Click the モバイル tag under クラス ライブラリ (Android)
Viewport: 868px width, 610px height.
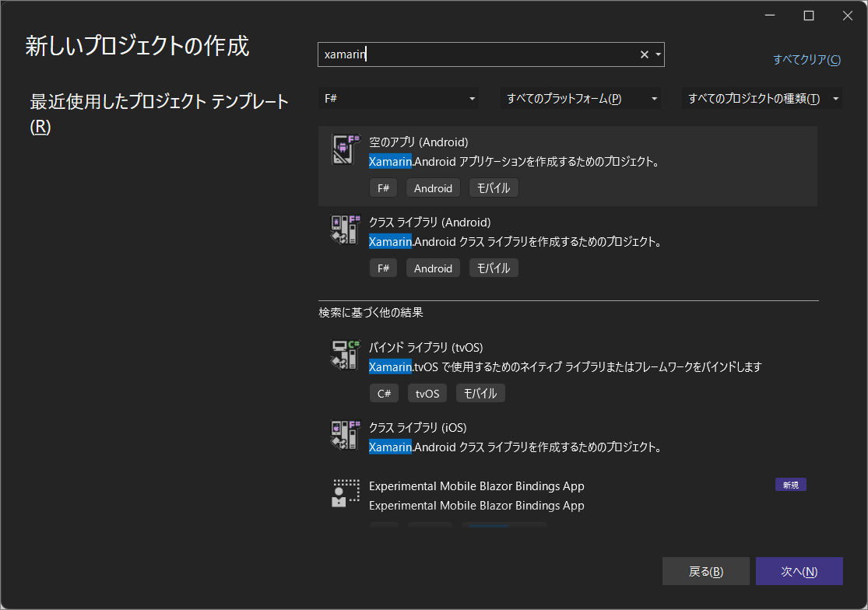coord(494,268)
